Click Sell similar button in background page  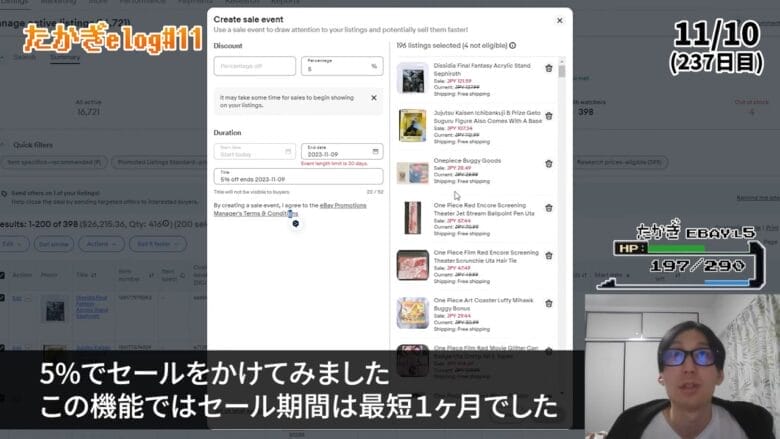click(x=54, y=244)
